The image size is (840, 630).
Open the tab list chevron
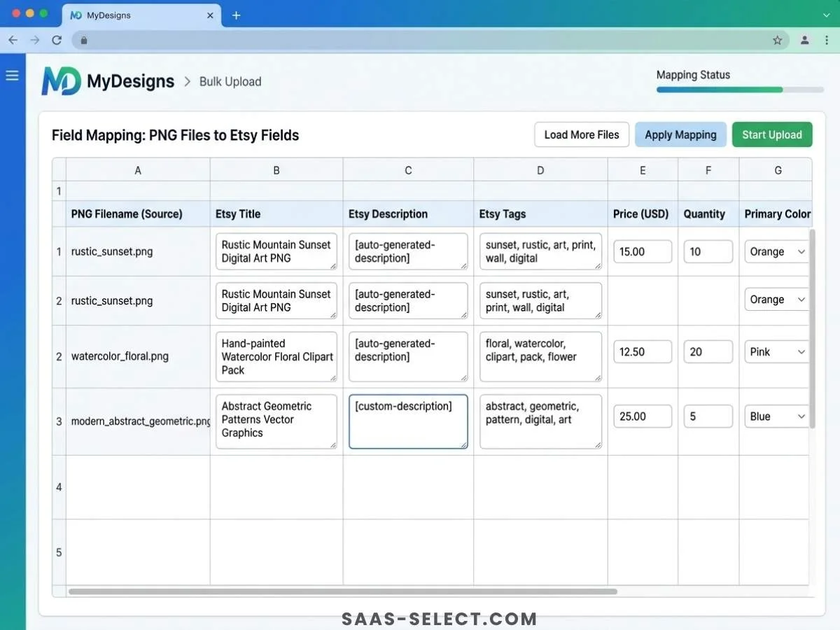click(x=826, y=15)
